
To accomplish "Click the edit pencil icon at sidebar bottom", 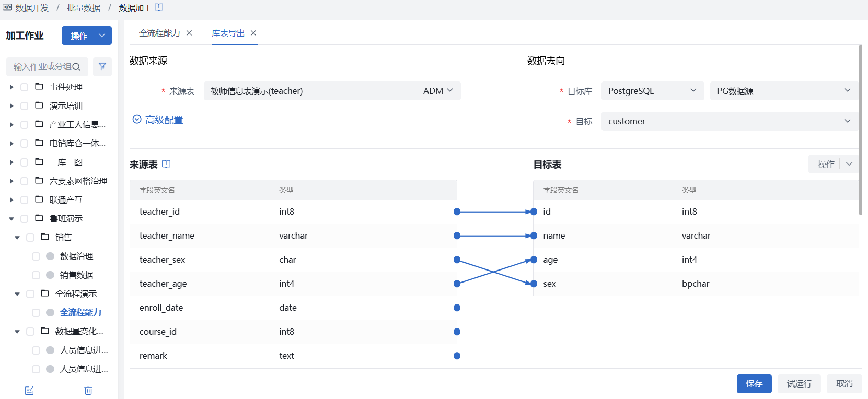I will click(29, 391).
